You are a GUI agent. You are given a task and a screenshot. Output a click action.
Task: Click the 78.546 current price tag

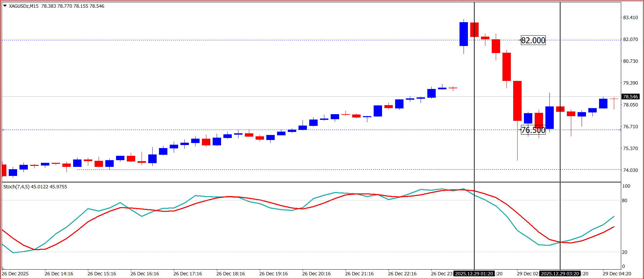click(x=630, y=97)
